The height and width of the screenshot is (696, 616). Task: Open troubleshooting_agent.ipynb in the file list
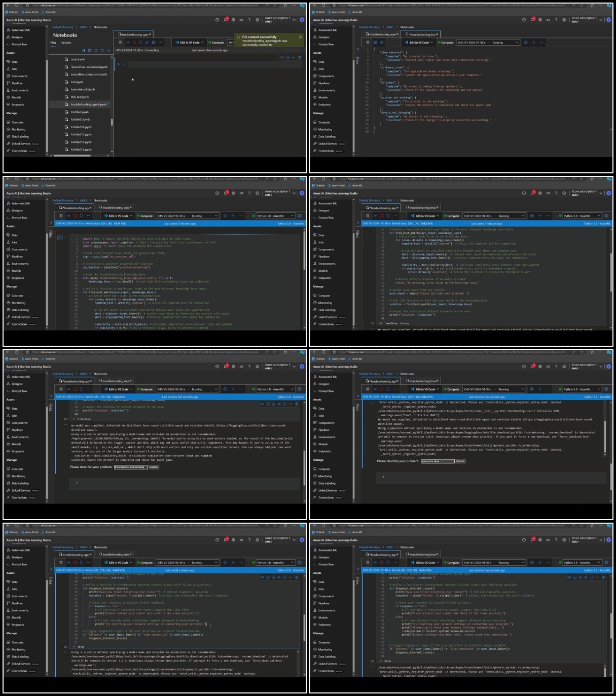89,104
